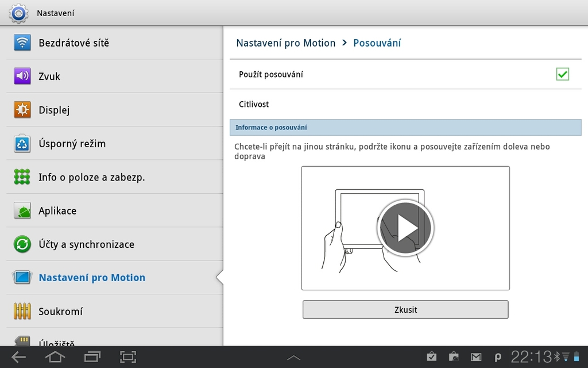Open Info o poloze a zabezp. icon

coord(21,177)
